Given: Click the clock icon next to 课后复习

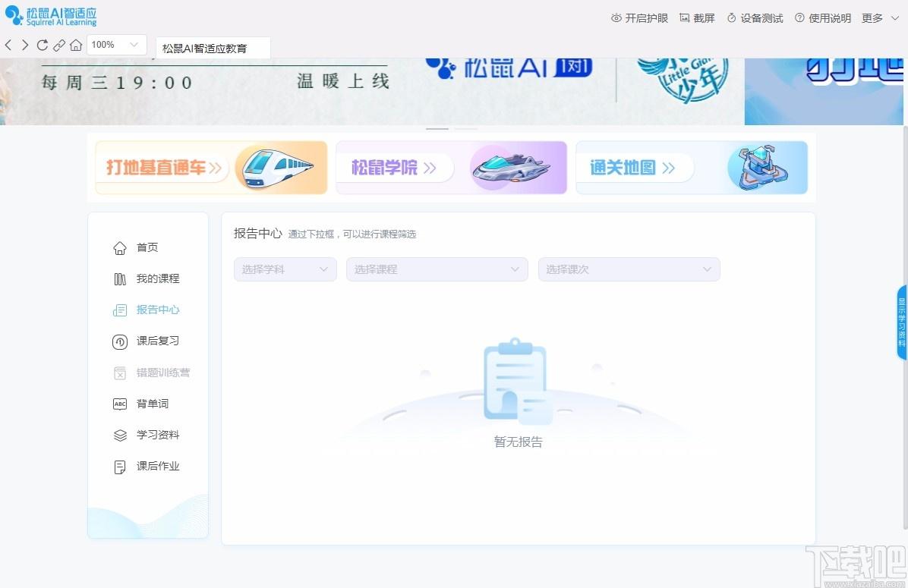Looking at the screenshot, I should (120, 342).
